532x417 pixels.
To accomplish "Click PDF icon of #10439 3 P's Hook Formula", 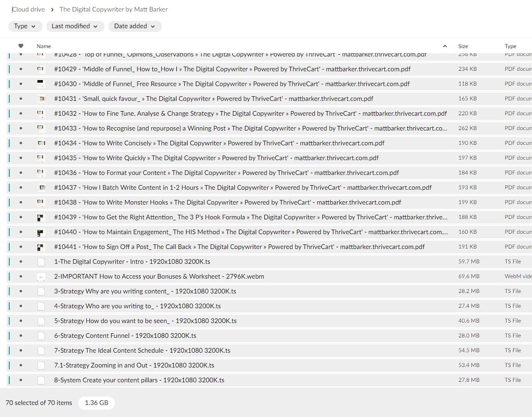I will pyautogui.click(x=41, y=217).
